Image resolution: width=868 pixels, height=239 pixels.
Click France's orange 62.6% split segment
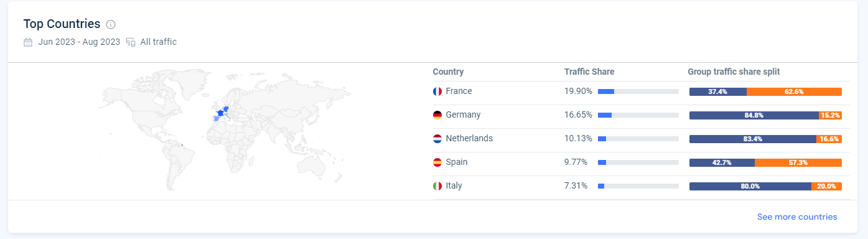(794, 91)
